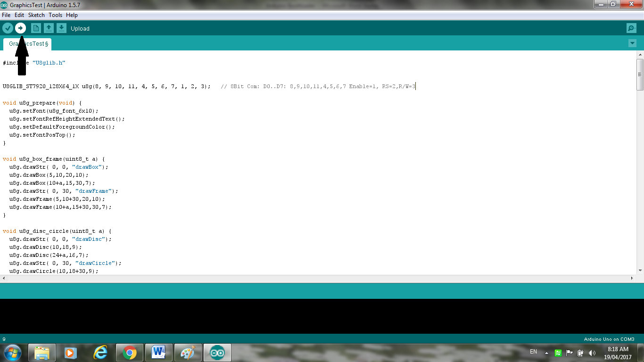
Task: Click the u8g.drawFrame(10+a,15+30,30,7) line
Action: coord(60,207)
